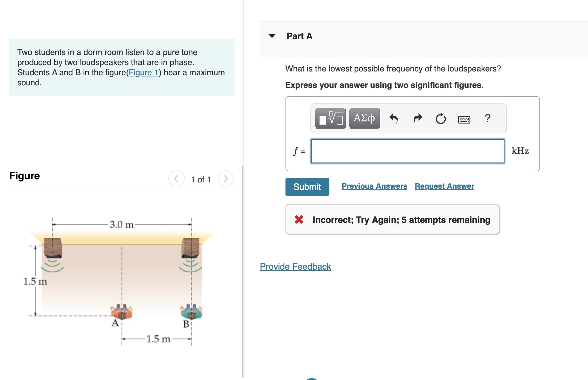
Task: Reset the answer field using circular arrow
Action: 440,118
